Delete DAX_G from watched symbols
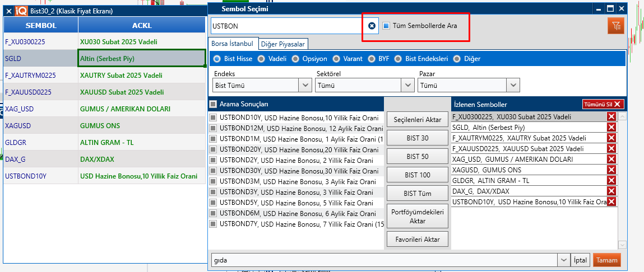 611,191
